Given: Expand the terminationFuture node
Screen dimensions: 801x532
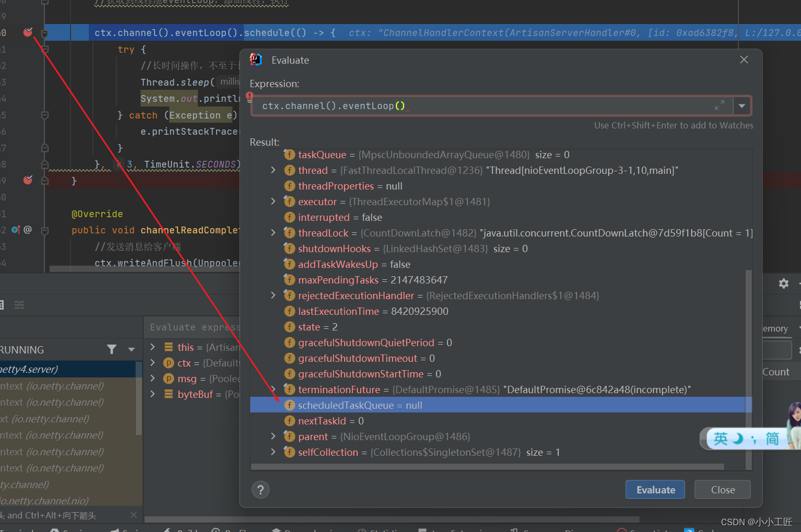Looking at the screenshot, I should point(273,389).
